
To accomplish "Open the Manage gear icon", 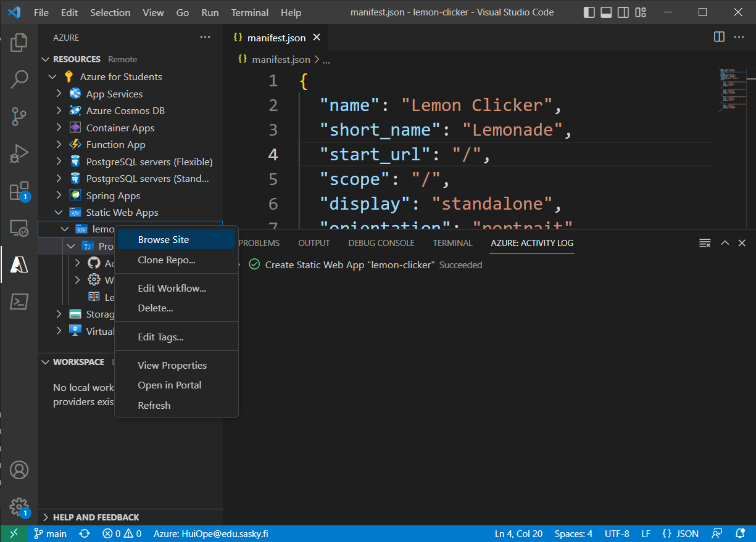I will (19, 507).
